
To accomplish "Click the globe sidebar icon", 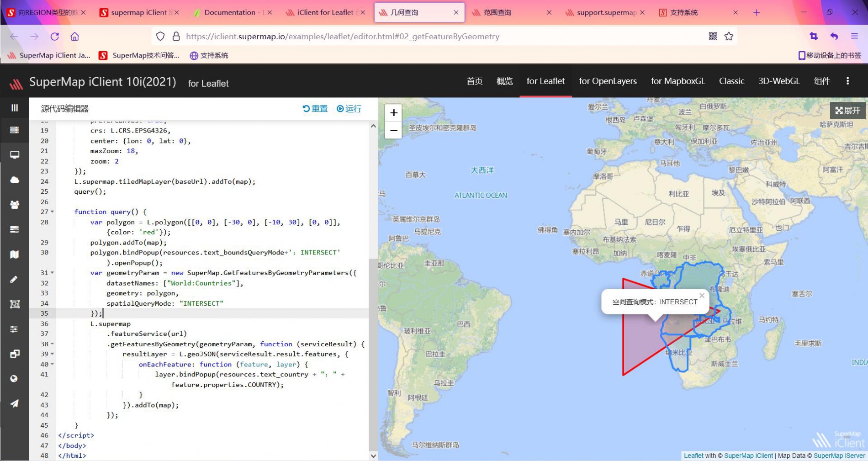I will pyautogui.click(x=15, y=379).
